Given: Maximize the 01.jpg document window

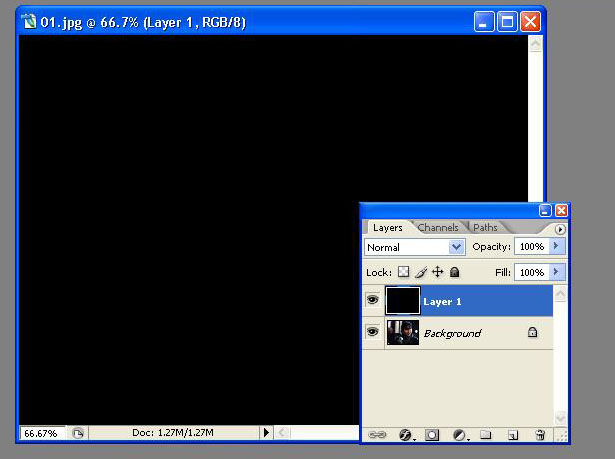Looking at the screenshot, I should (507, 21).
